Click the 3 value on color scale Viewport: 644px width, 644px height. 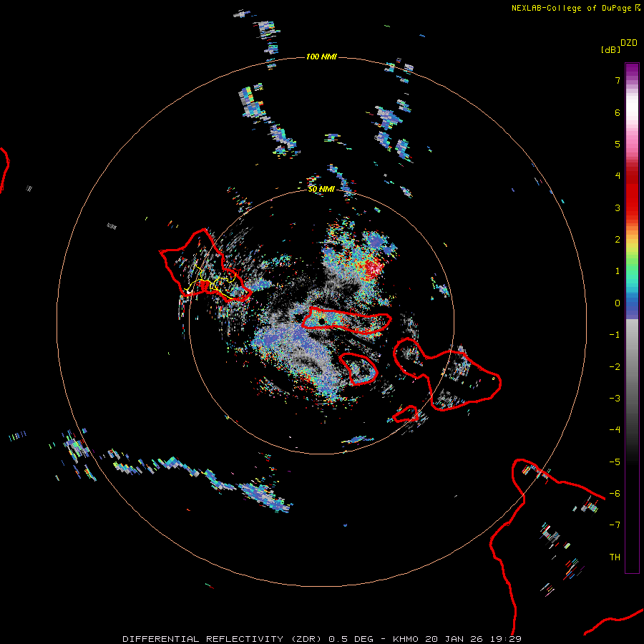[618, 208]
